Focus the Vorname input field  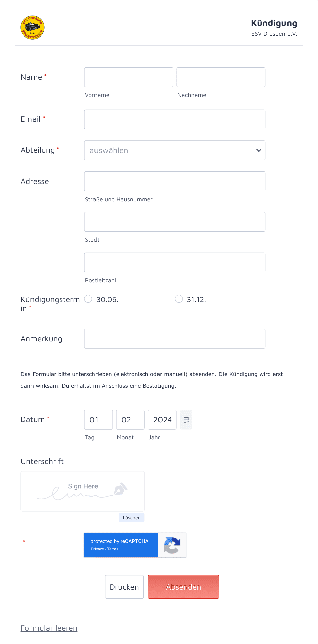[x=129, y=77]
